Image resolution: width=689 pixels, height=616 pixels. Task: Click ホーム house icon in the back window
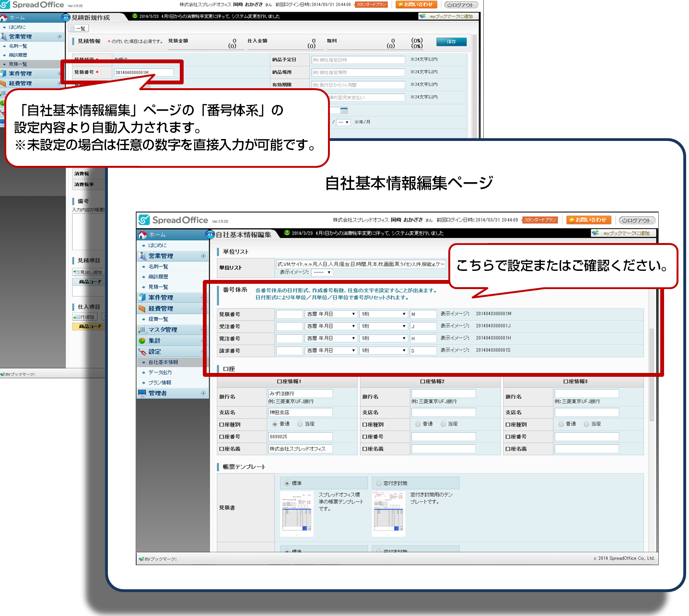4,18
